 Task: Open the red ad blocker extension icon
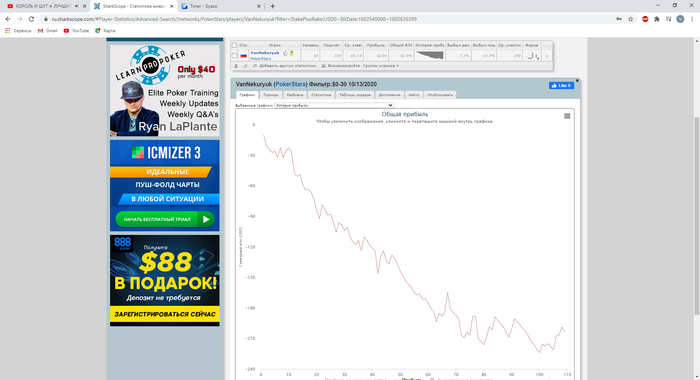pyautogui.click(x=645, y=19)
